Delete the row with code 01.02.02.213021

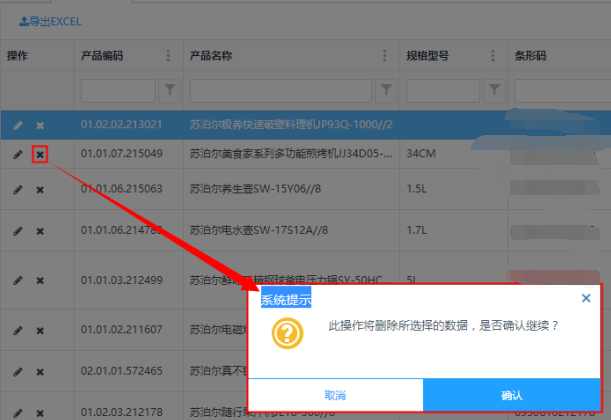pos(40,125)
